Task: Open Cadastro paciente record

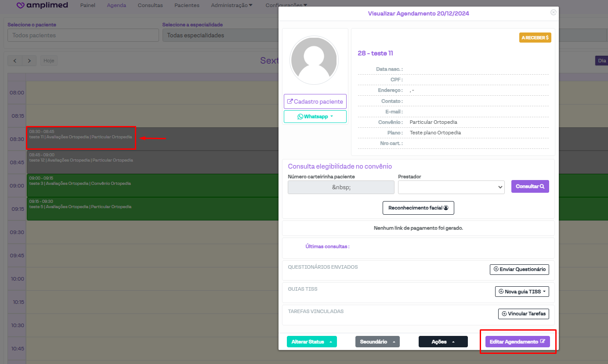Action: coord(315,101)
